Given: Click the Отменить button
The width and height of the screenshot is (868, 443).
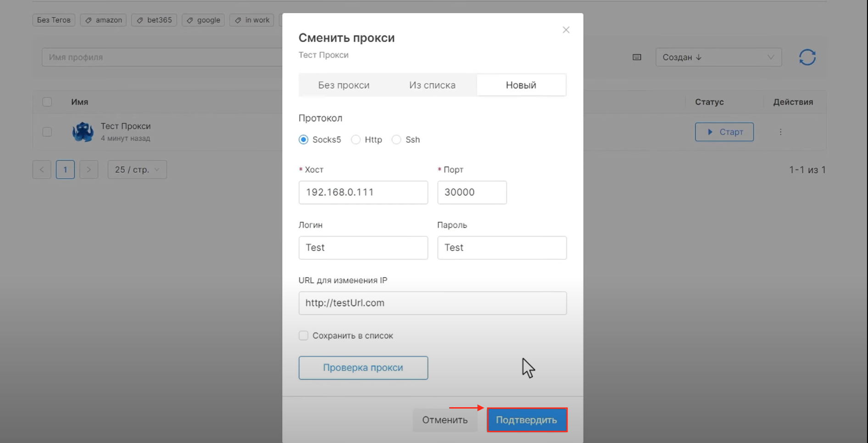Looking at the screenshot, I should 445,420.
